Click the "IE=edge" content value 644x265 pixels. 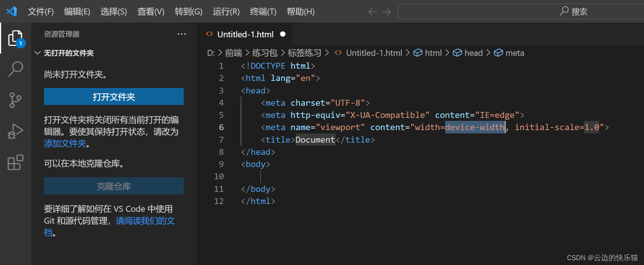(x=497, y=115)
